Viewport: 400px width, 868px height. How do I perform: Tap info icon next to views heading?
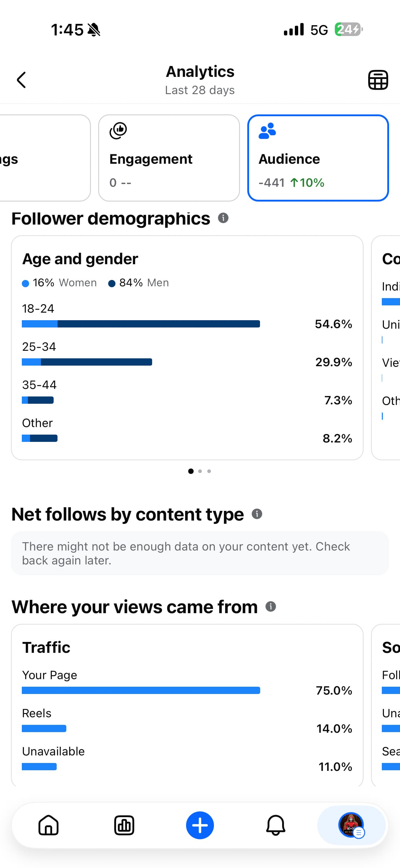coord(271,607)
